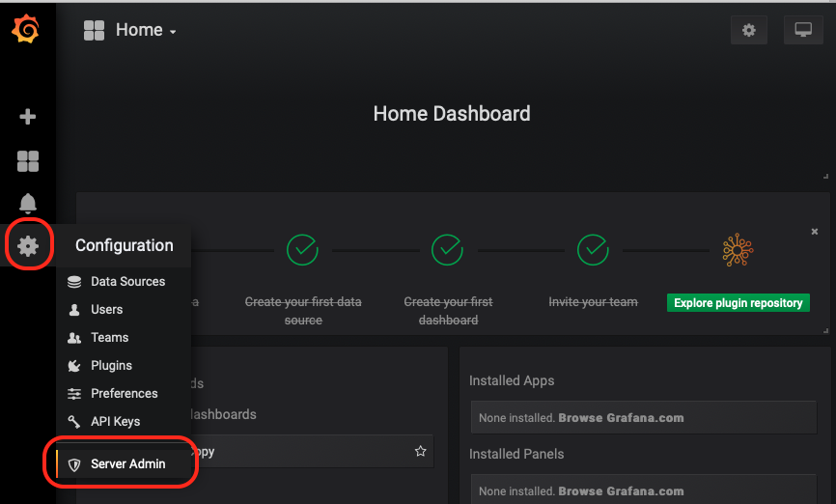
Task: Select Plugins in the Configuration menu
Action: coord(111,366)
